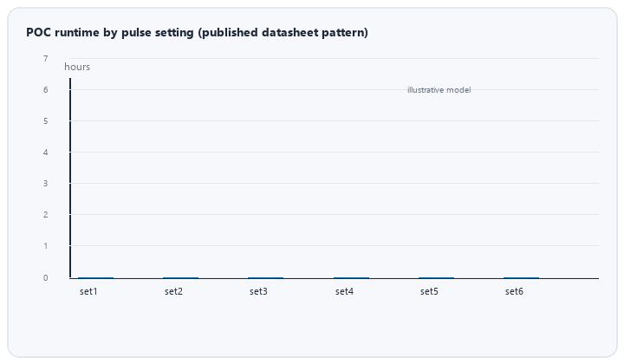This screenshot has height=364, width=624.
Task: Click the flat bar above set6
Action: [522, 277]
